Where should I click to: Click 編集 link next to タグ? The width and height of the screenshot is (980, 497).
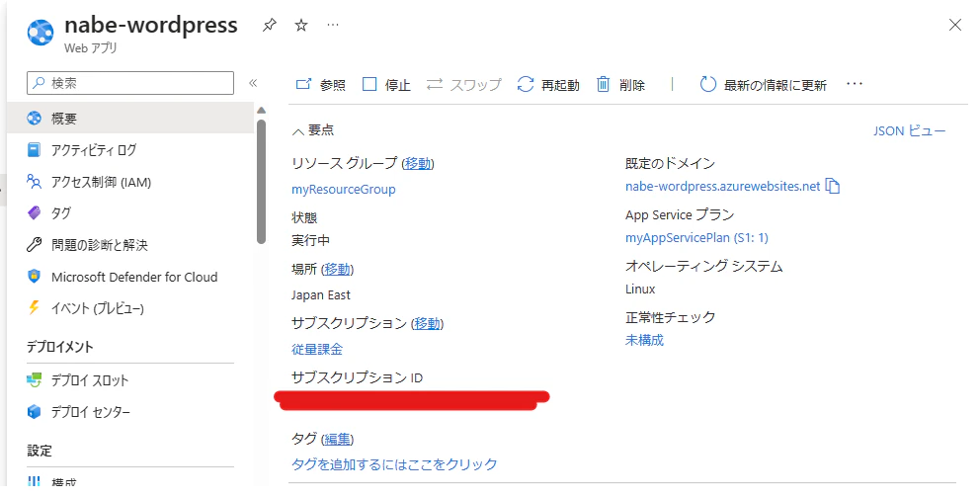pos(337,439)
